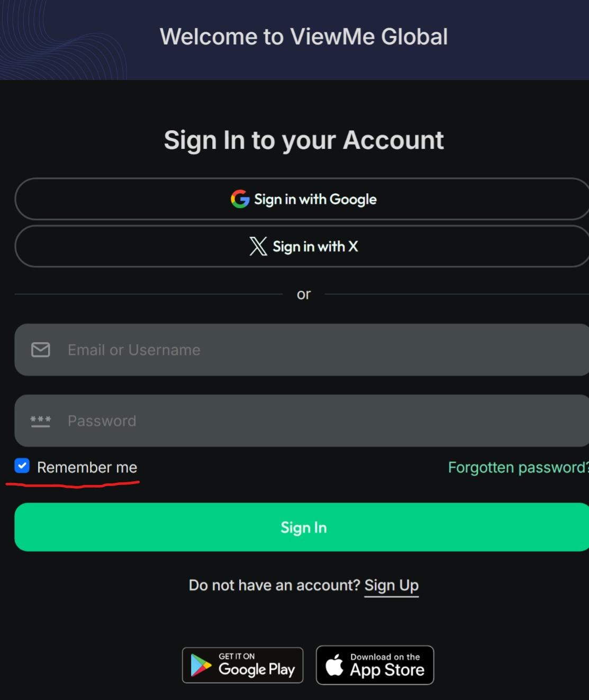Toggle the Remember me checkbox
The height and width of the screenshot is (700, 589).
coord(22,466)
